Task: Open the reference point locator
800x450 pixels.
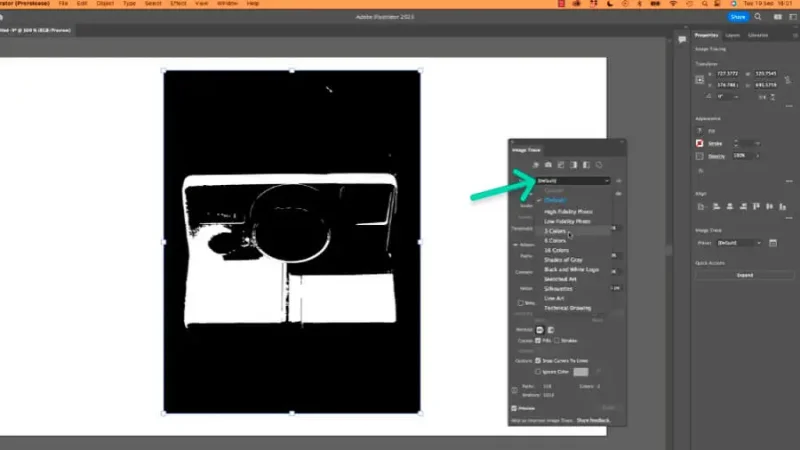Action: click(x=699, y=80)
